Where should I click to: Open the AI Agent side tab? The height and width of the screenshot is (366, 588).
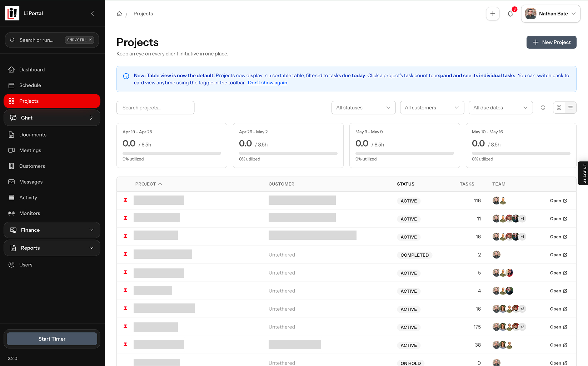584,173
